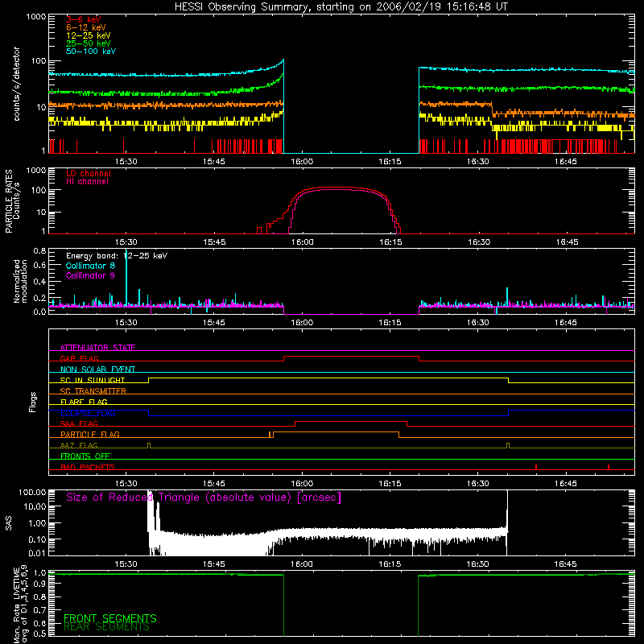Select the 25-50 keV legend label
Image resolution: width=644 pixels, height=644 pixels.
[x=89, y=43]
